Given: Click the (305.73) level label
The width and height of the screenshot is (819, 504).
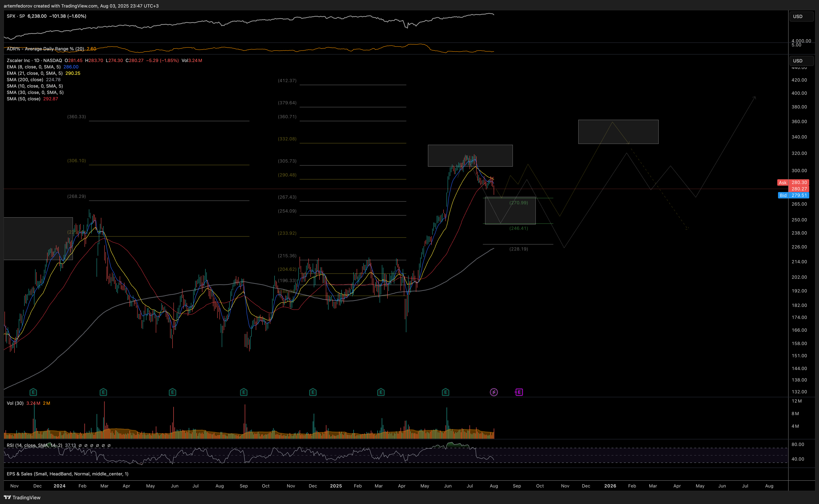Looking at the screenshot, I should coord(287,161).
